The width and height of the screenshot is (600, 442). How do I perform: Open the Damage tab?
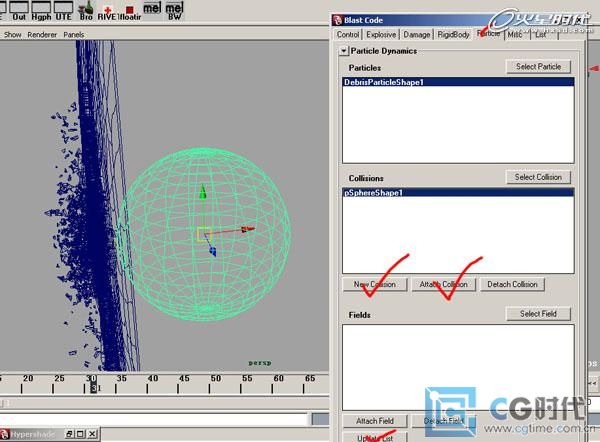pyautogui.click(x=417, y=35)
